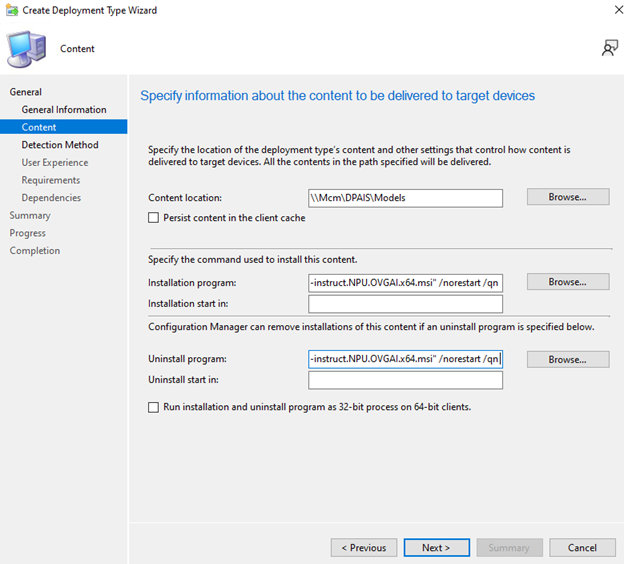Viewport: 624px width, 564px height.
Task: Click the Cancel button
Action: click(582, 548)
